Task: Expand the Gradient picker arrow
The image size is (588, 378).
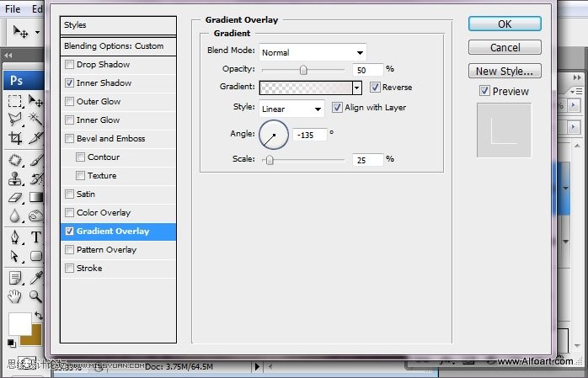Action: click(356, 88)
